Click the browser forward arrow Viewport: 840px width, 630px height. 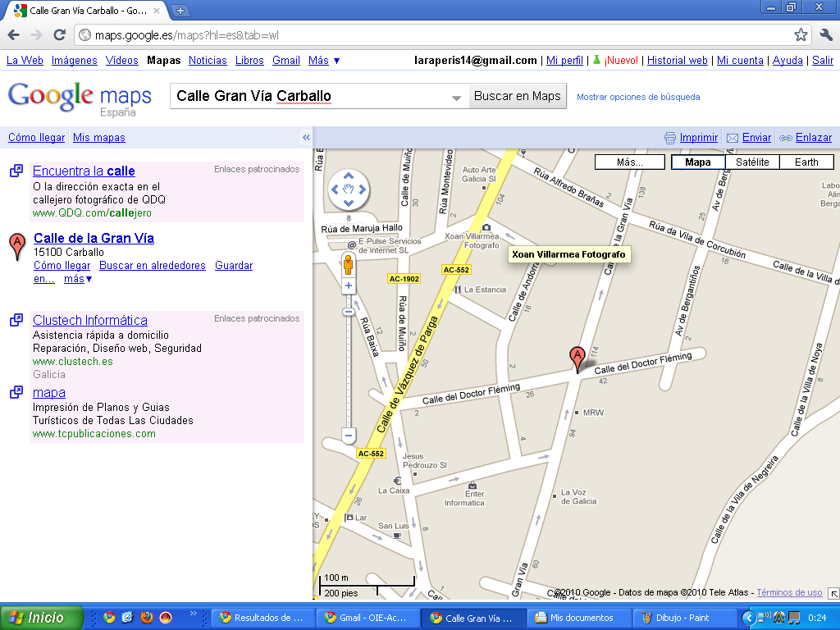(36, 35)
